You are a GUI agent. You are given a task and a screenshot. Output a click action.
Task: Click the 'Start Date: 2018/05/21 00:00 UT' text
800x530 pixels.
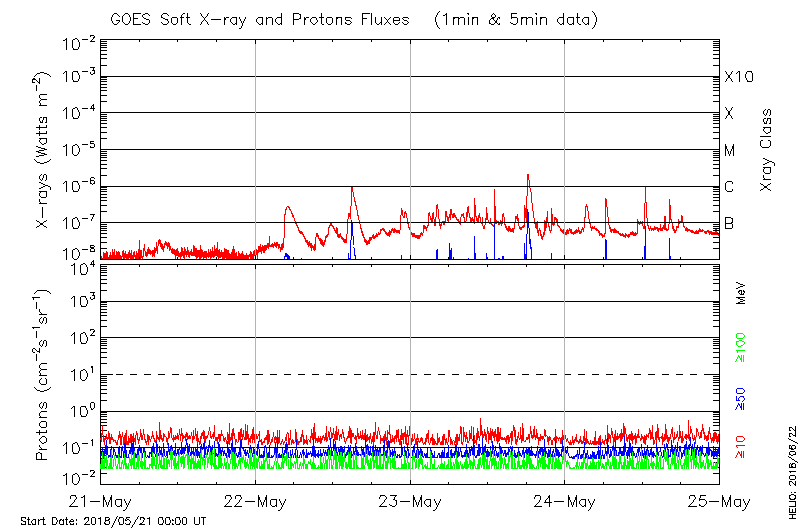tap(113, 521)
